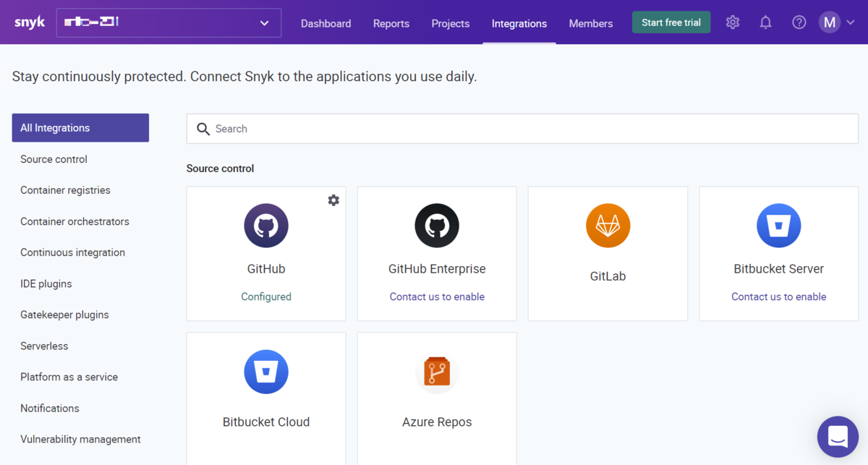Select the Integrations tab
The height and width of the screenshot is (465, 868).
click(x=519, y=23)
